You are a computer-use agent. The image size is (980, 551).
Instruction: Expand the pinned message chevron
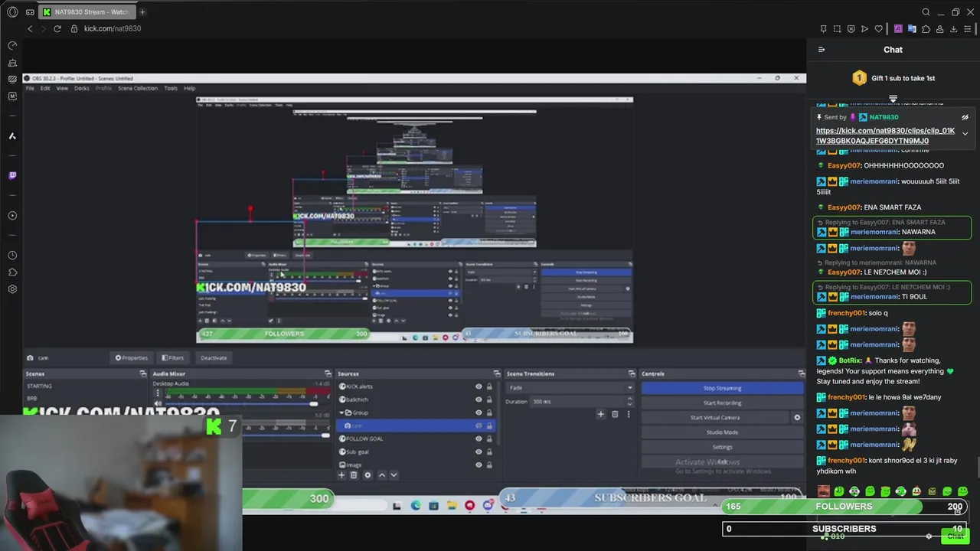coord(965,133)
